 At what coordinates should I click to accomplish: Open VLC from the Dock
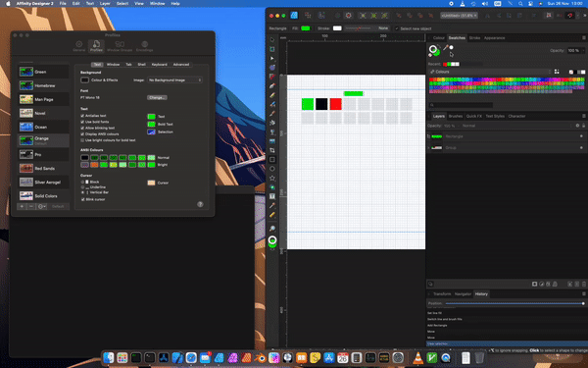(x=417, y=358)
